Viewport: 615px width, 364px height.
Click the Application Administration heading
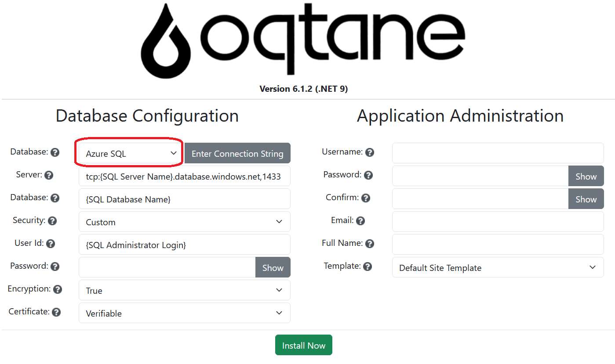click(x=460, y=116)
